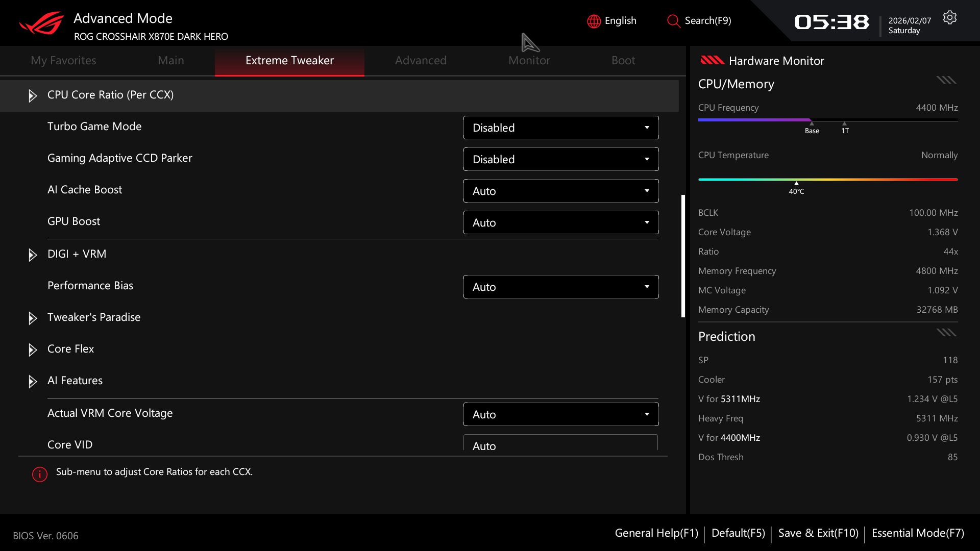Click the red info icon
980x551 pixels.
point(40,474)
